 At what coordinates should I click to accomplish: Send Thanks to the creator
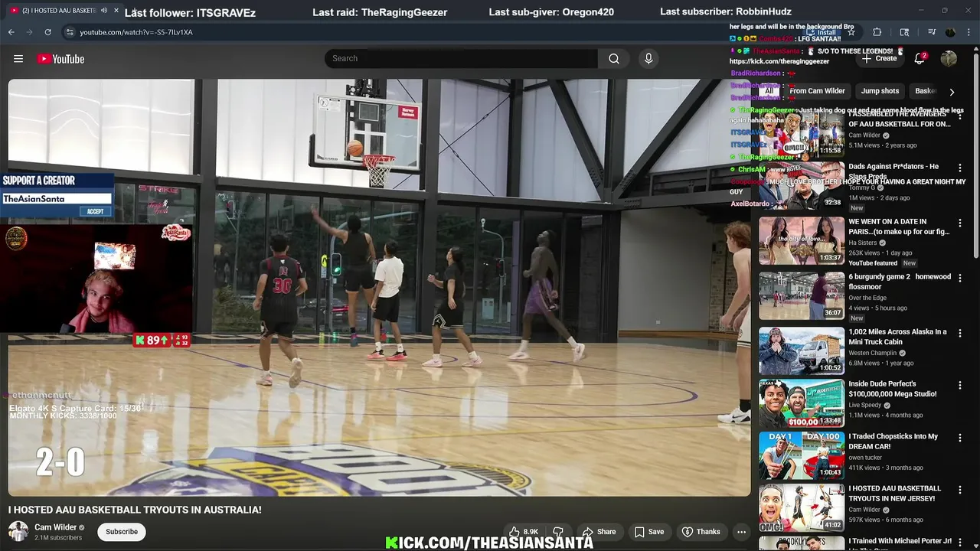click(x=701, y=532)
